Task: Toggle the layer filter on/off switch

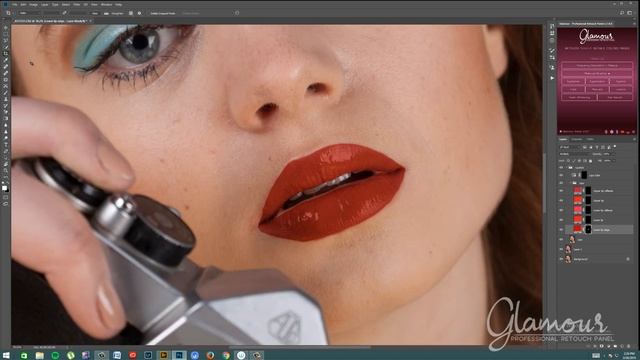Action: [615, 147]
